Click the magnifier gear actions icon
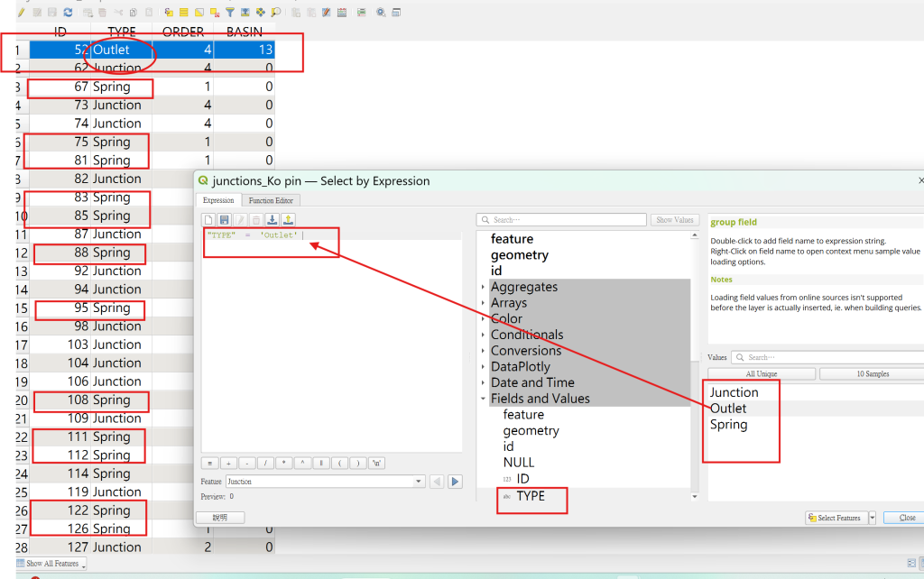Viewport: 924px width, 579px height. pos(382,13)
